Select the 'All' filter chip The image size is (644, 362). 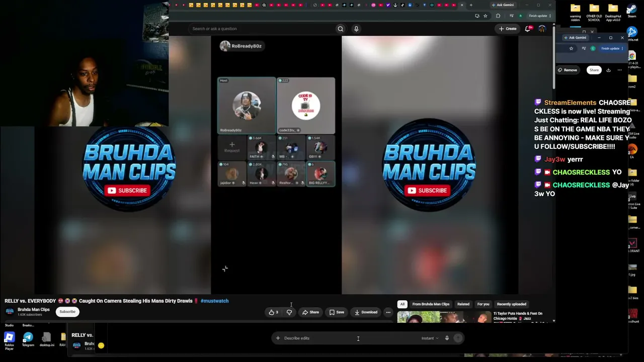click(402, 304)
